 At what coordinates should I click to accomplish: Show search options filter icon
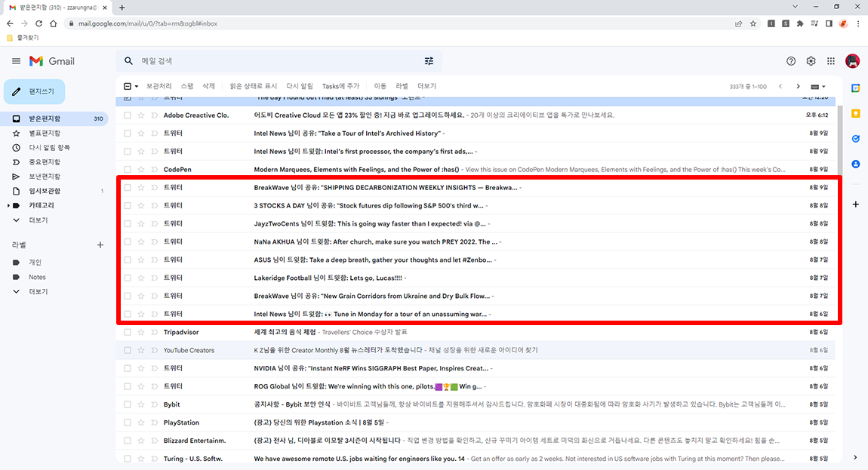(x=429, y=61)
